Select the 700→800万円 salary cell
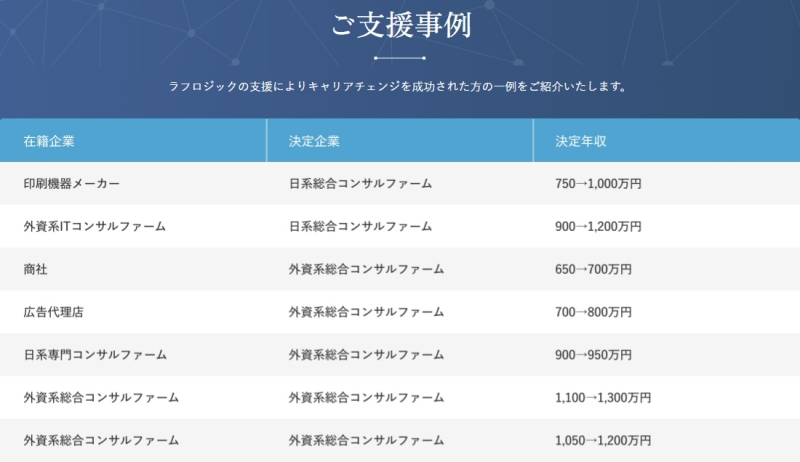 coord(592,312)
